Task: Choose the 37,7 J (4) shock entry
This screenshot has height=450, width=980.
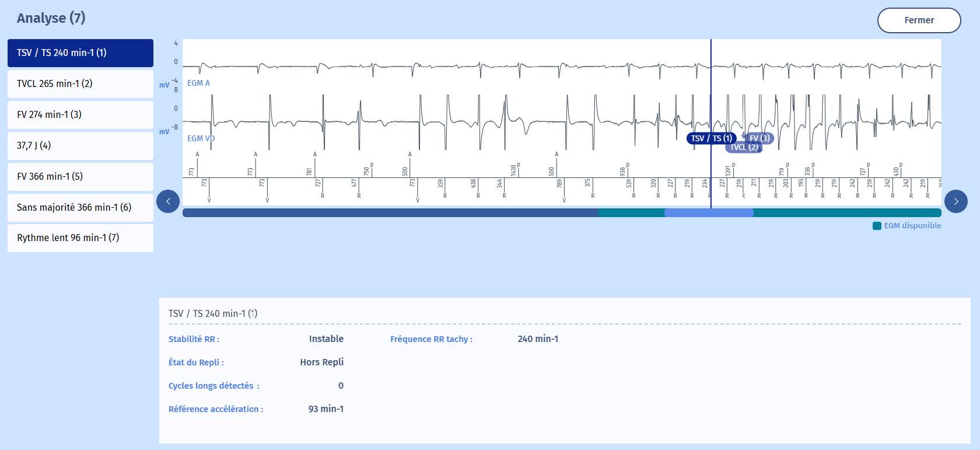Action: (80, 146)
